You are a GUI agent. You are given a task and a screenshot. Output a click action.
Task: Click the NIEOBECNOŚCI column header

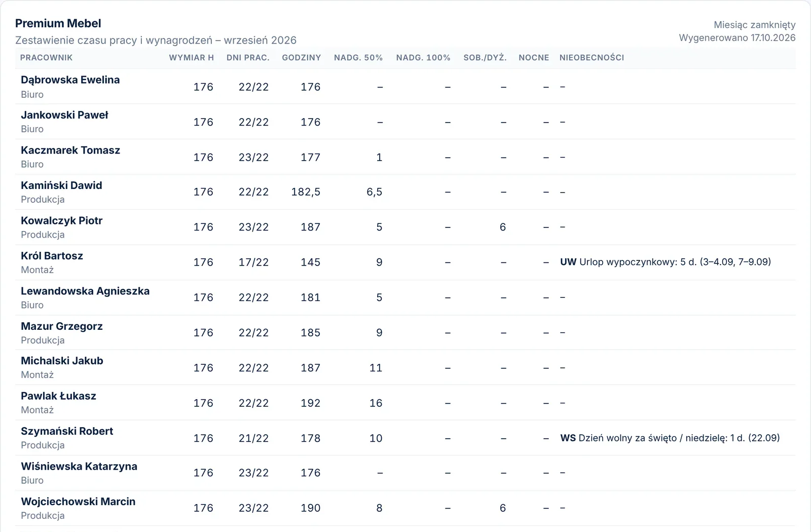(592, 58)
